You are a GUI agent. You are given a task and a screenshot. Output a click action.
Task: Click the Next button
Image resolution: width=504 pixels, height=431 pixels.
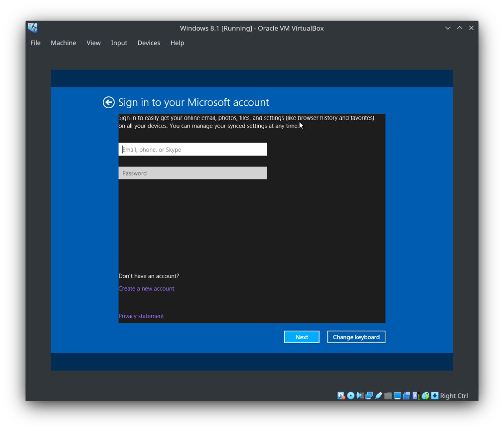pos(302,337)
